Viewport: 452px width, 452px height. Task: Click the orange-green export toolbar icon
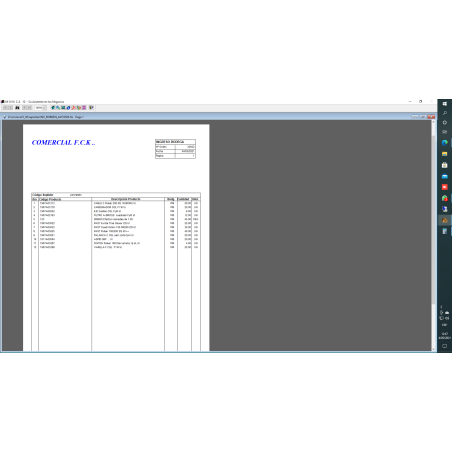click(79, 108)
